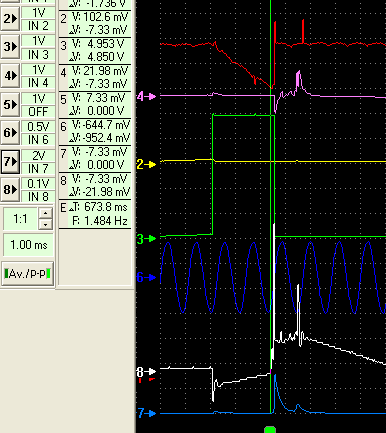Open channel 6 voltage range 0.5V

pyautogui.click(x=38, y=127)
